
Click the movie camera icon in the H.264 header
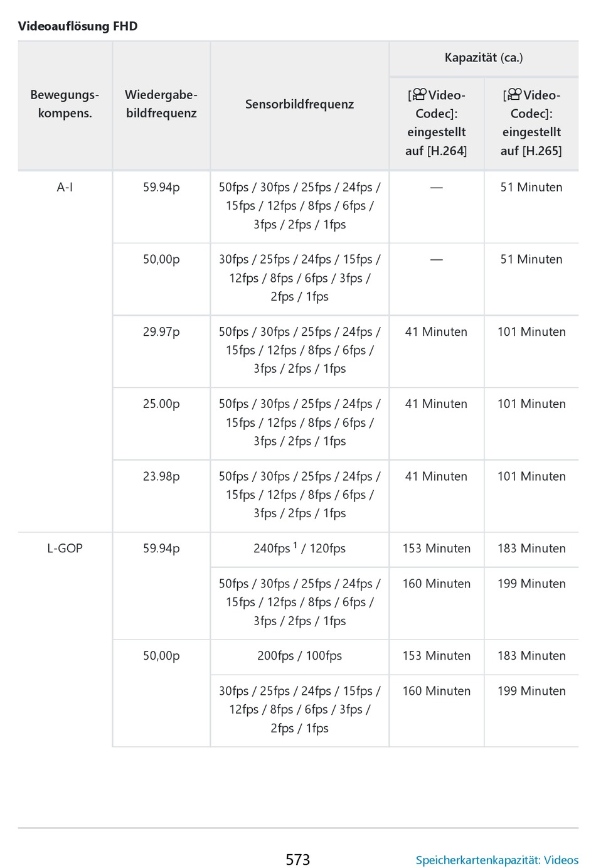point(419,95)
